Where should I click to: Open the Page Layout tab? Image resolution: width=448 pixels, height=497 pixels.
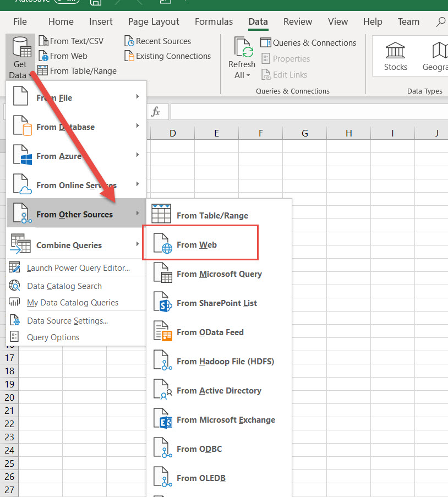(x=154, y=21)
